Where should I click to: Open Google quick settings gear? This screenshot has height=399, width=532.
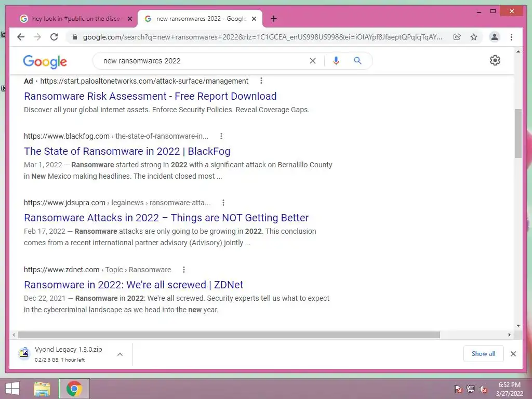495,60
